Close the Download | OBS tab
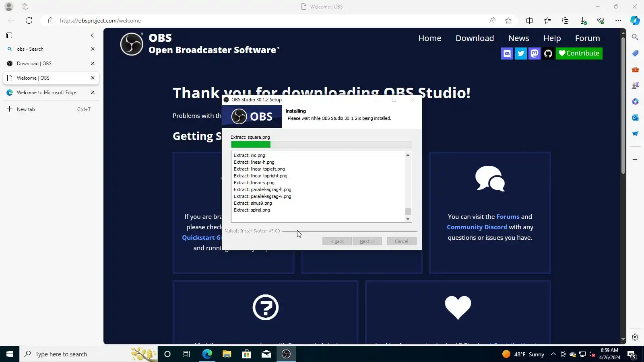 (x=93, y=64)
